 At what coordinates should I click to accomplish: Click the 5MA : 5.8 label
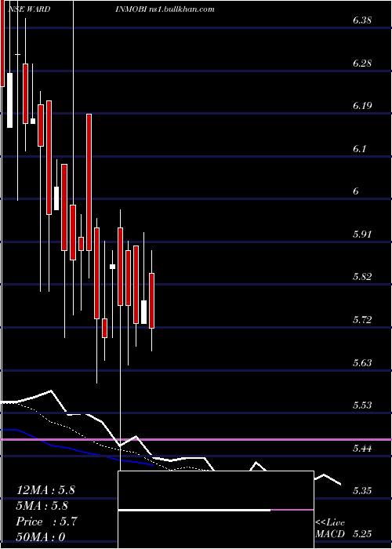[42, 506]
